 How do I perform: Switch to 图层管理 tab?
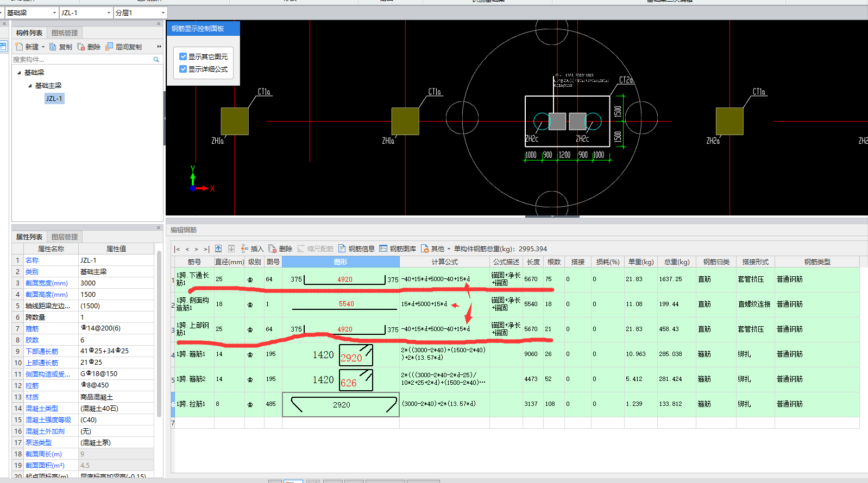point(65,237)
